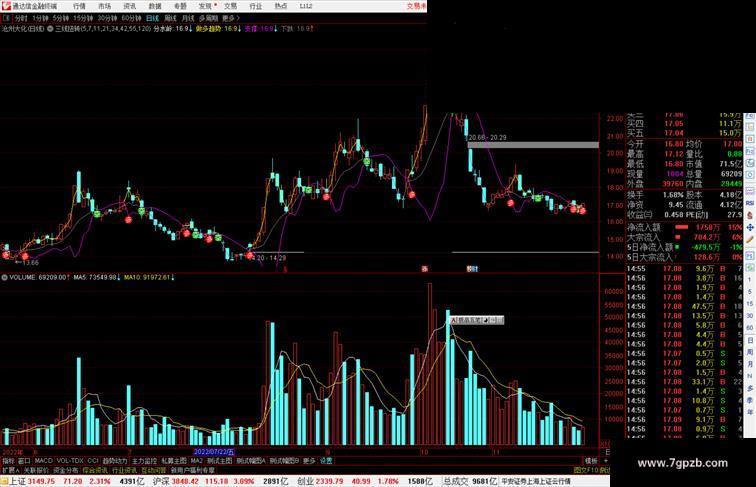This screenshot has height=487, width=756.
Task: Open the 图文F10 company info
Action: tap(586, 470)
